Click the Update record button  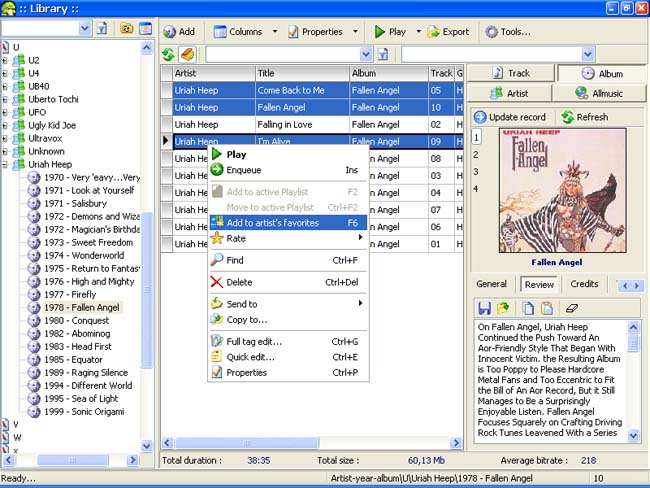510,117
